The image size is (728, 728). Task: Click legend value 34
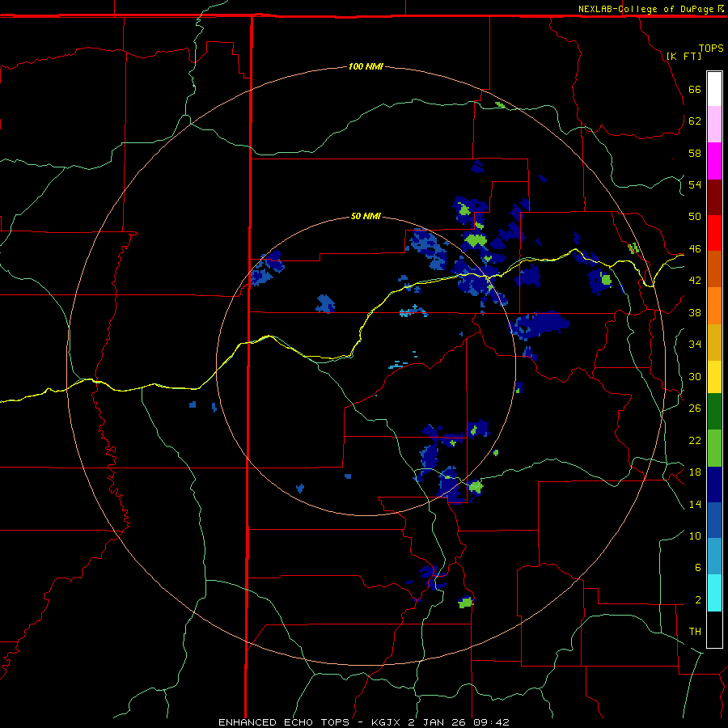tap(695, 344)
